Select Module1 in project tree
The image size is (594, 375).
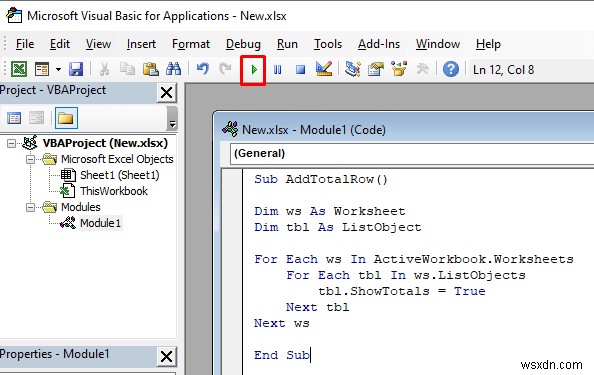[100, 223]
